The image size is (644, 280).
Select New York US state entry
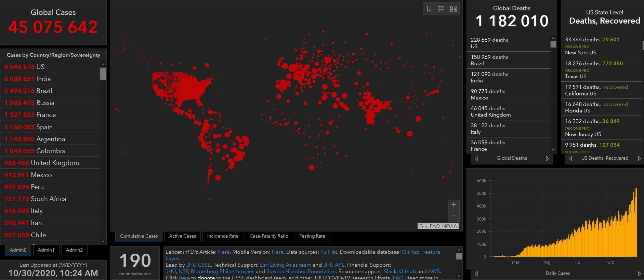tap(603, 46)
